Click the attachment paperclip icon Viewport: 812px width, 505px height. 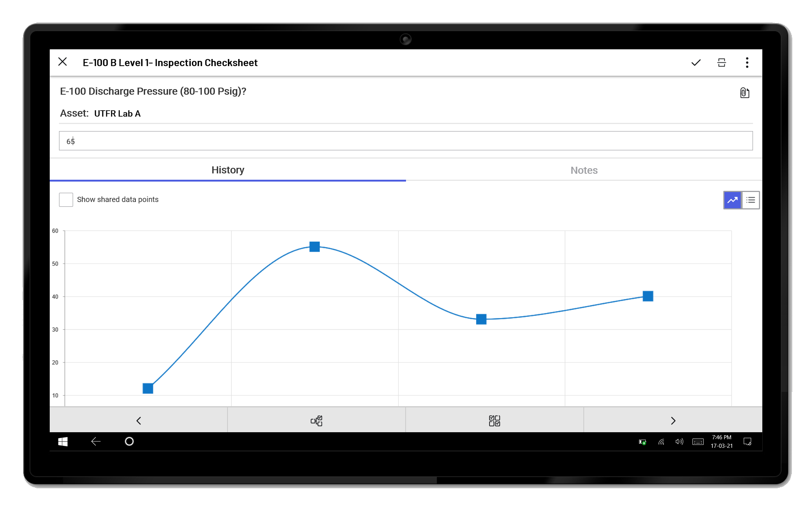point(744,93)
